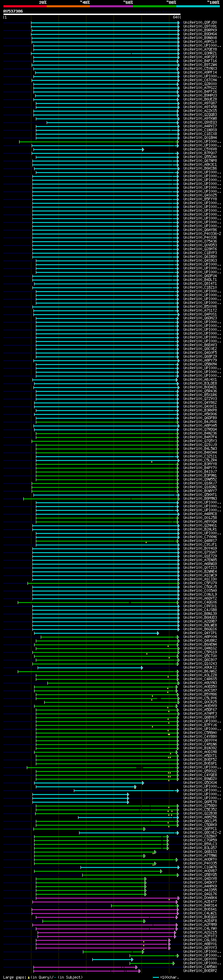Click the UniRef100_A7EN85 entry
The width and height of the screenshot is (223, 980).
200,559
